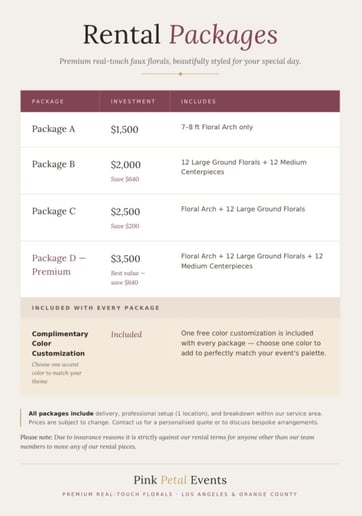Image resolution: width=362 pixels, height=516 pixels.
Task: Click the gold diamond divider ornament
Action: click(x=180, y=74)
